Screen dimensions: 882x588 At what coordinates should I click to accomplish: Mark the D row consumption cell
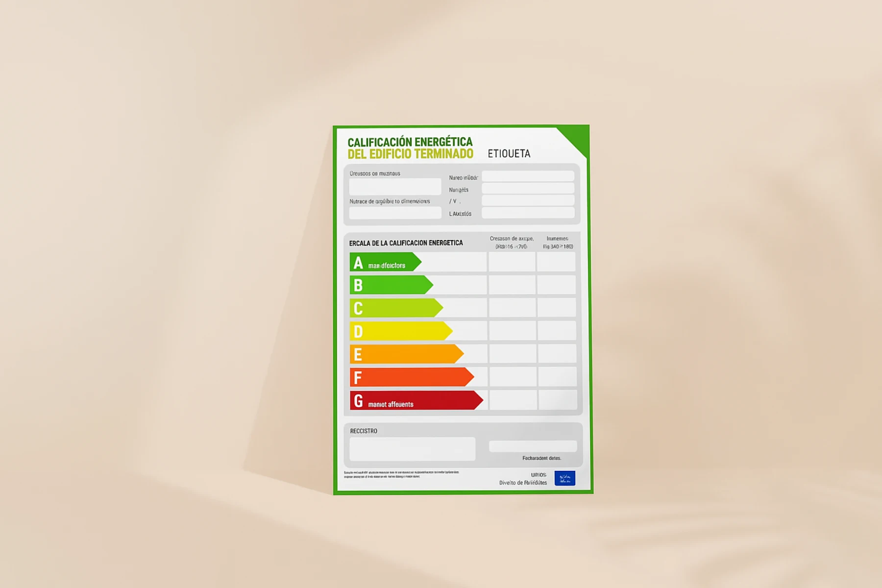[511, 331]
